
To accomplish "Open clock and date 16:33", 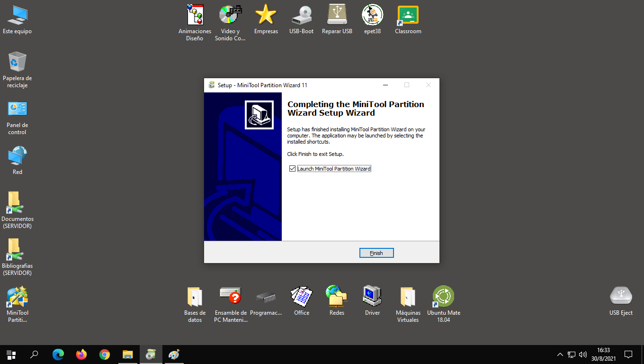I will click(x=603, y=355).
